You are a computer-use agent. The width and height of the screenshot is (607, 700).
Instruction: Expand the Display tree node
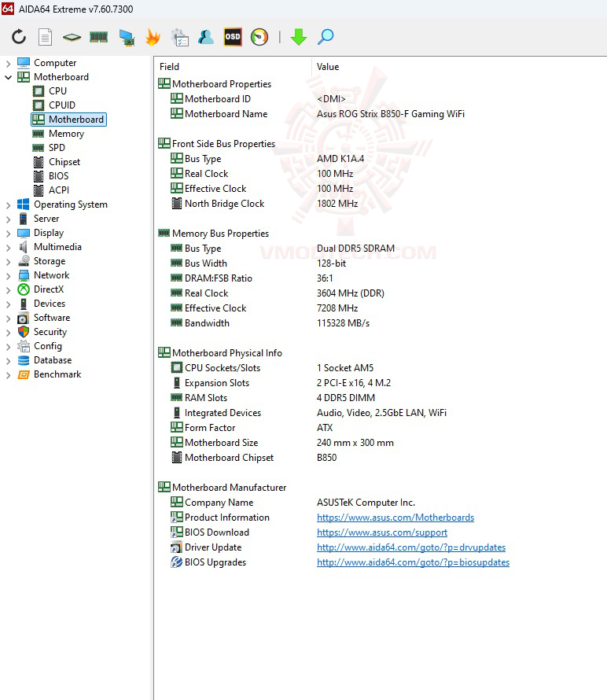[8, 234]
